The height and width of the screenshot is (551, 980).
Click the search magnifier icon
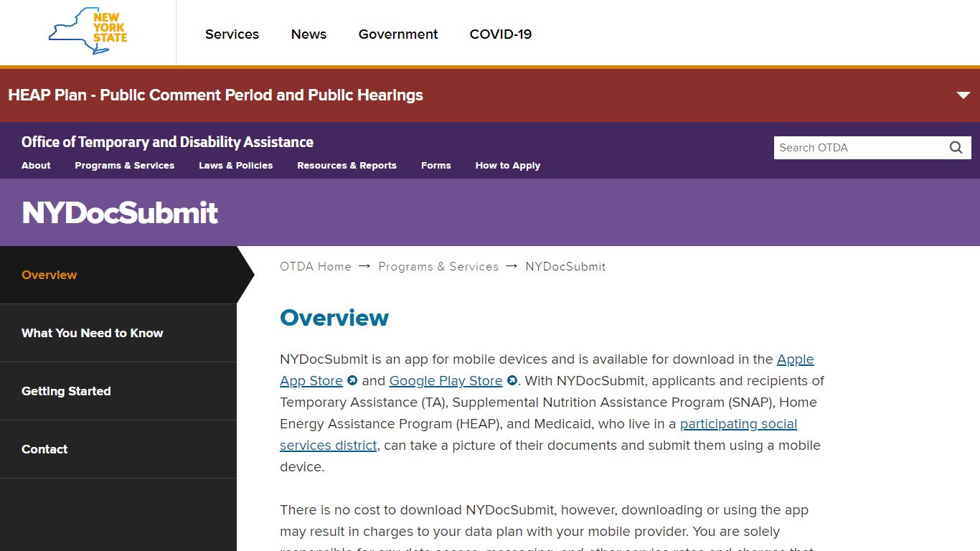956,148
